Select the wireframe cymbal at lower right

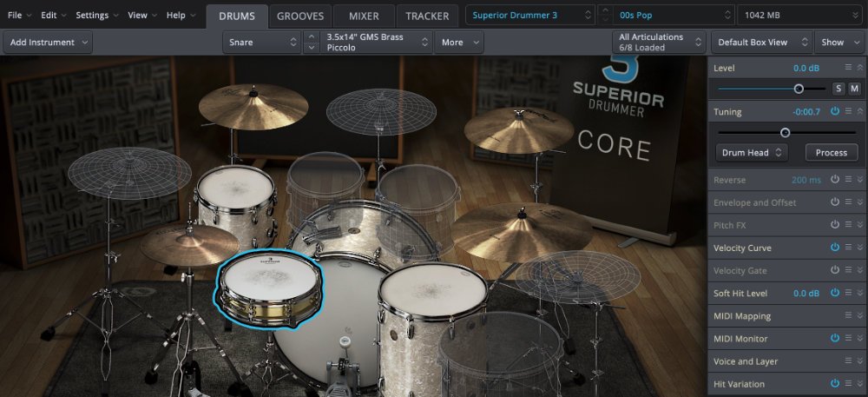[x=577, y=277]
